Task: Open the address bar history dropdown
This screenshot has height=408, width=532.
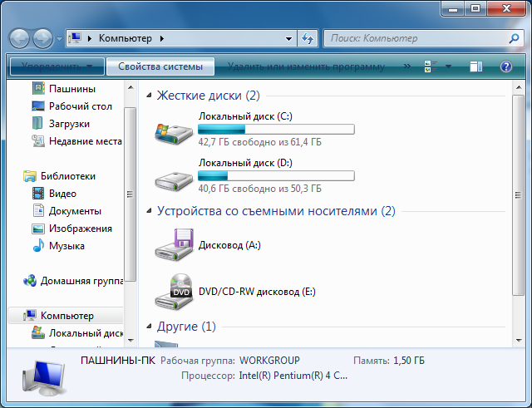Action: tap(288, 38)
